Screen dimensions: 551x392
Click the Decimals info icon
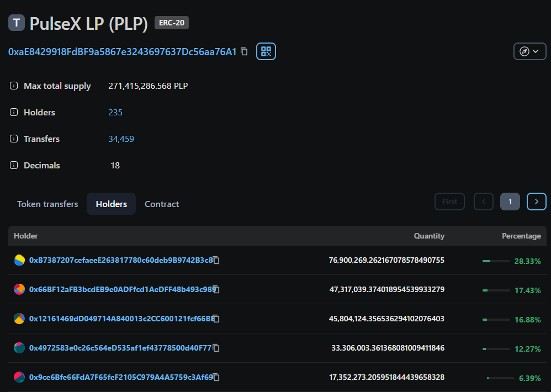tap(14, 165)
